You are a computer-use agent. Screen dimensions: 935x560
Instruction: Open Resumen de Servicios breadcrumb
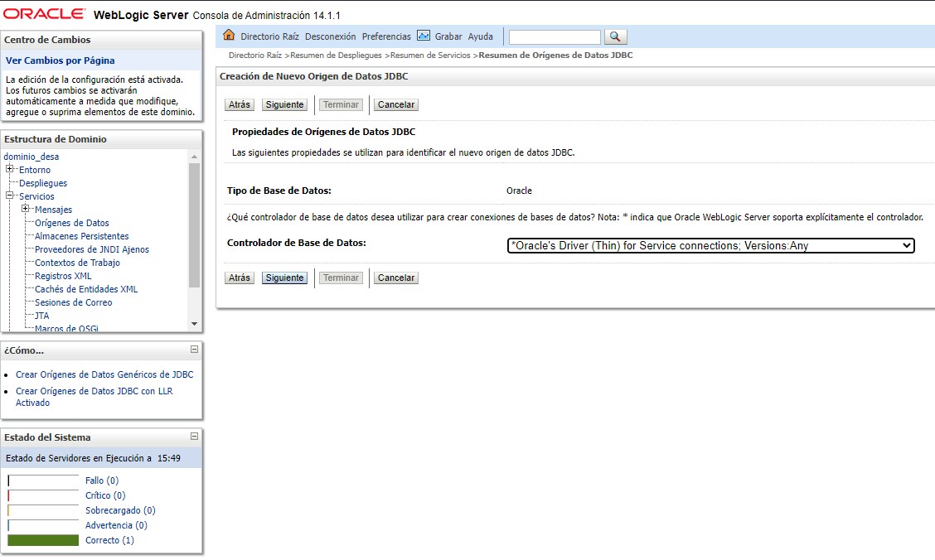click(430, 55)
